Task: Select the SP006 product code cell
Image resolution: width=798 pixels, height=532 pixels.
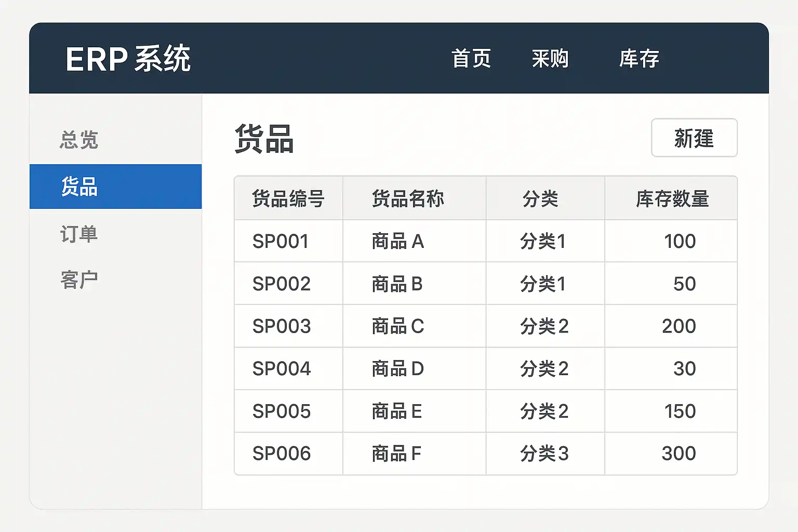Action: click(x=282, y=454)
